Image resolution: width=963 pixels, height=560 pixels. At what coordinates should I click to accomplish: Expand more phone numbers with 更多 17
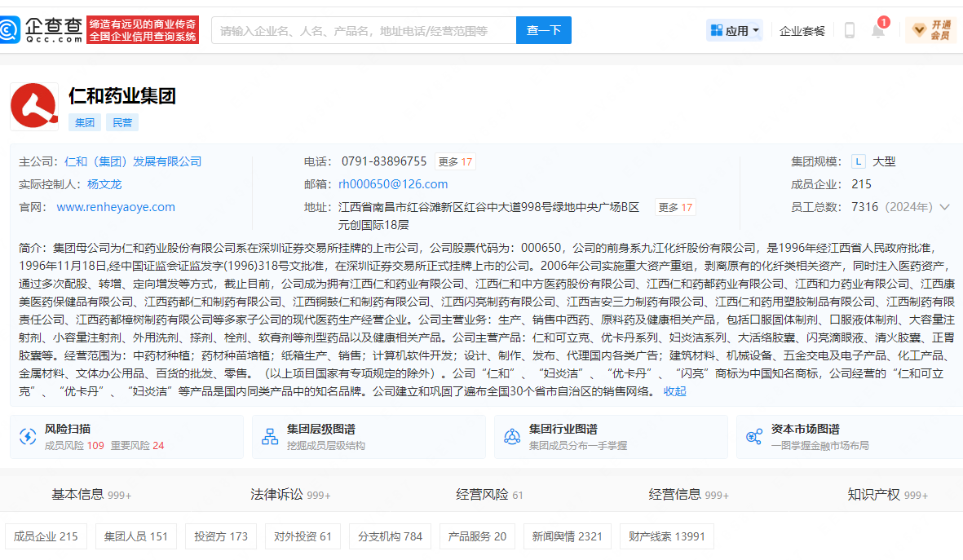pyautogui.click(x=454, y=161)
